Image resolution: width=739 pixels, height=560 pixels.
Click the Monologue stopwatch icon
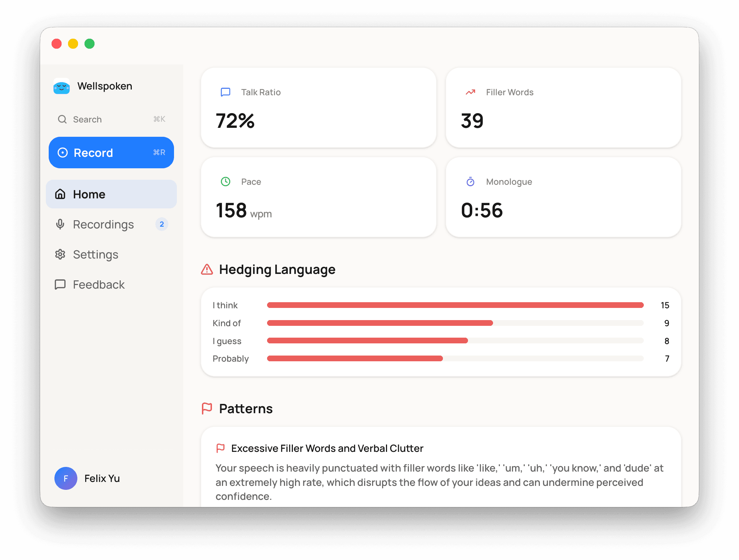click(470, 182)
